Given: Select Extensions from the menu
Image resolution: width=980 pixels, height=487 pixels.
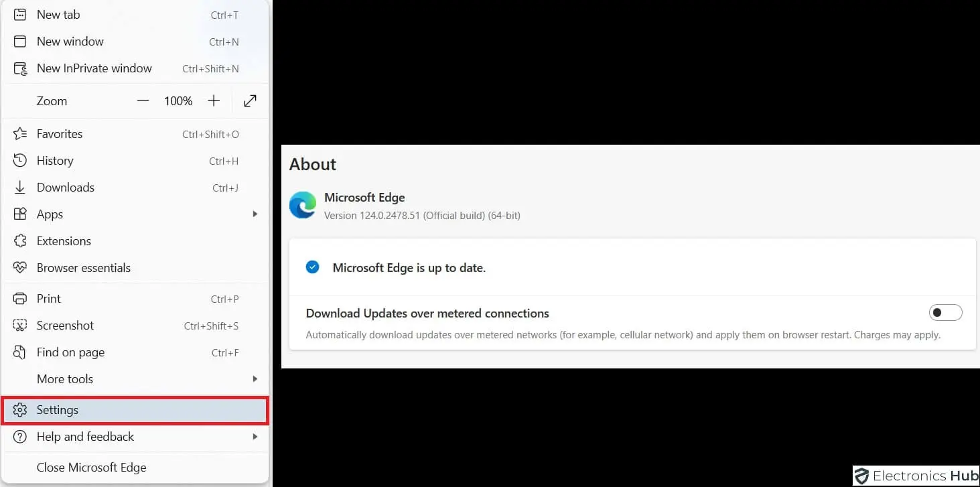Looking at the screenshot, I should tap(135, 241).
